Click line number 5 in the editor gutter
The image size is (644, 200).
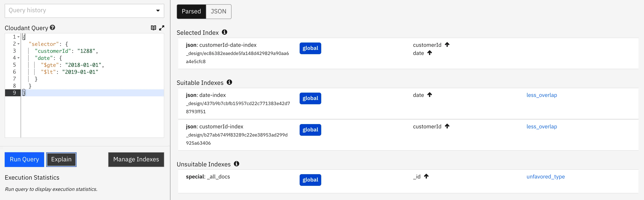[14, 65]
